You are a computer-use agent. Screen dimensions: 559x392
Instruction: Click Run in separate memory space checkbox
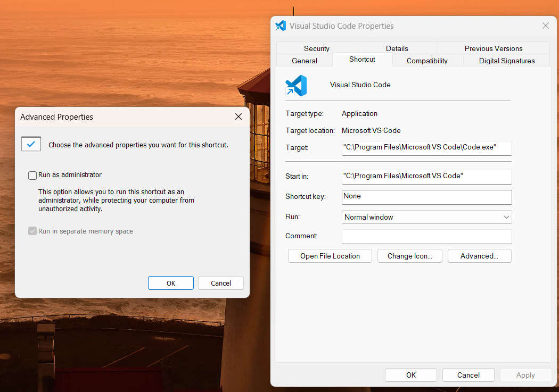32,231
